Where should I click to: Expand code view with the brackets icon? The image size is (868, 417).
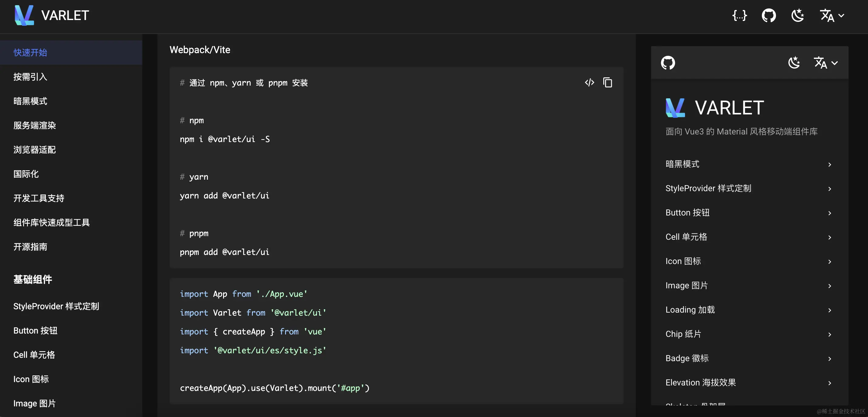tap(589, 83)
